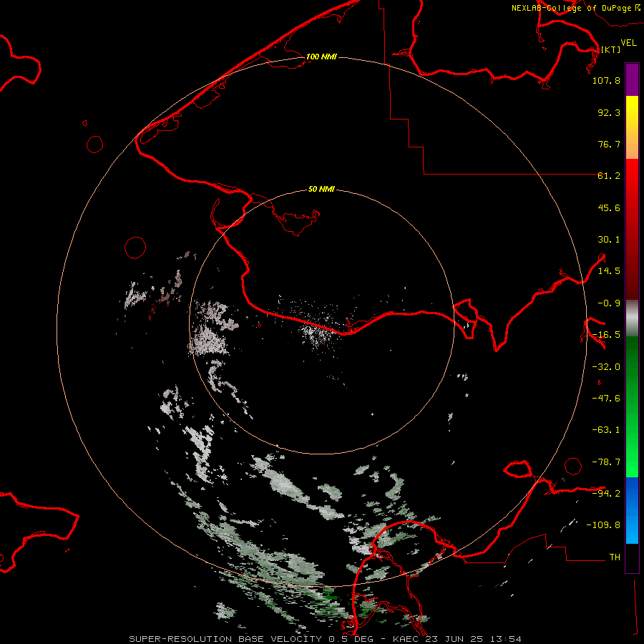
Task: Click the 14.5 value on velocity scale
Action: tap(609, 271)
